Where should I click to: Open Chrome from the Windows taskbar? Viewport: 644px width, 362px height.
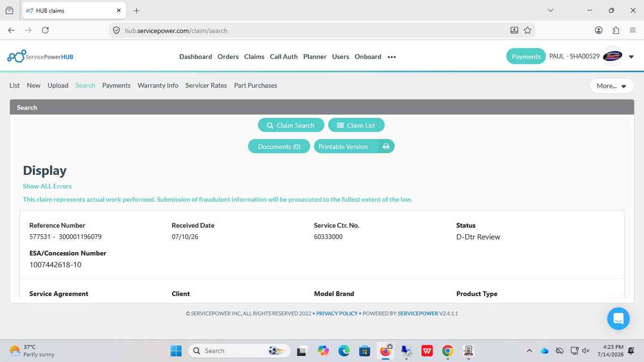click(447, 351)
